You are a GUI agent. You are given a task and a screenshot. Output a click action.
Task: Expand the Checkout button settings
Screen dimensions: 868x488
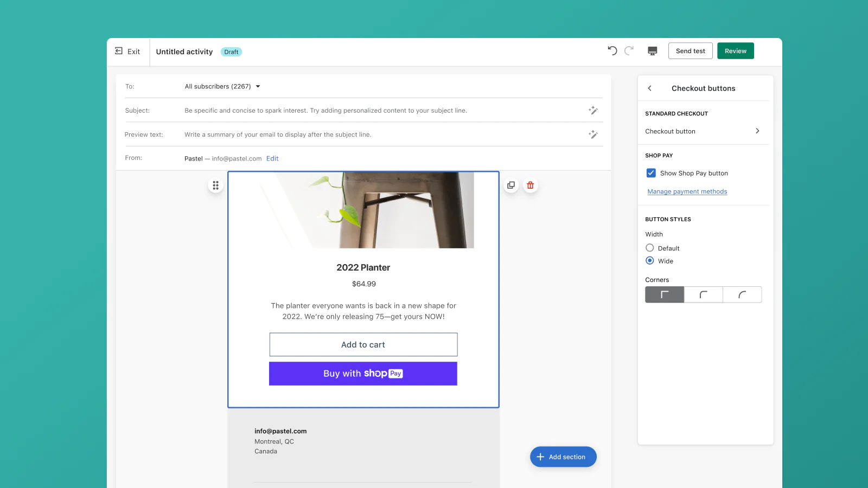[703, 131]
